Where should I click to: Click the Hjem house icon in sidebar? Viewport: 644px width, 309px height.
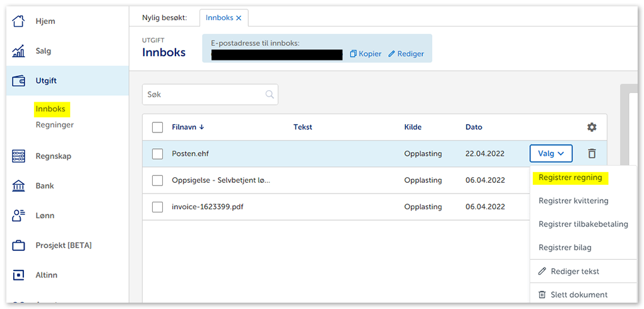coord(19,21)
